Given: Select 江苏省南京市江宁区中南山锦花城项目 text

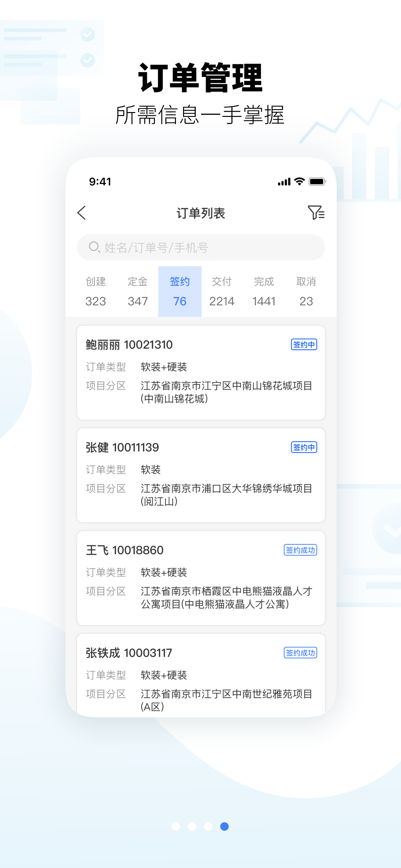Looking at the screenshot, I should 226,386.
